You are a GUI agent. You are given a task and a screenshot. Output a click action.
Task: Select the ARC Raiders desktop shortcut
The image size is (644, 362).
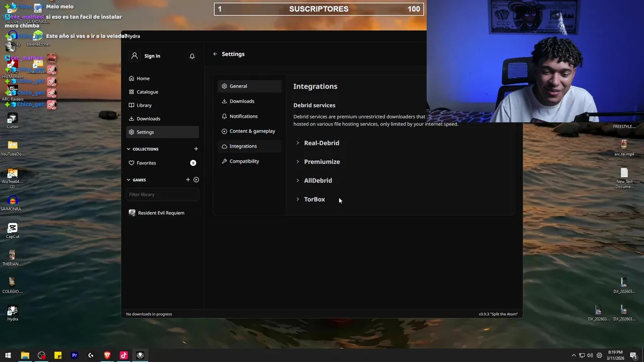[x=13, y=94]
